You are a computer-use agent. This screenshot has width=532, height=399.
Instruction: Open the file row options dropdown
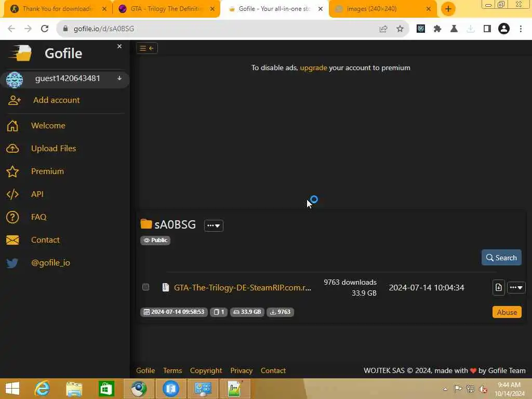click(x=516, y=287)
